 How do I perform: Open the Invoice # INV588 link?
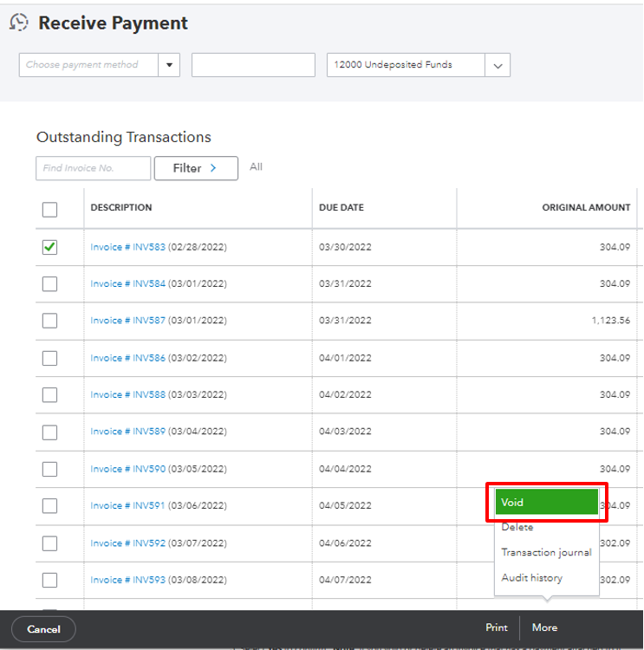[x=127, y=394]
